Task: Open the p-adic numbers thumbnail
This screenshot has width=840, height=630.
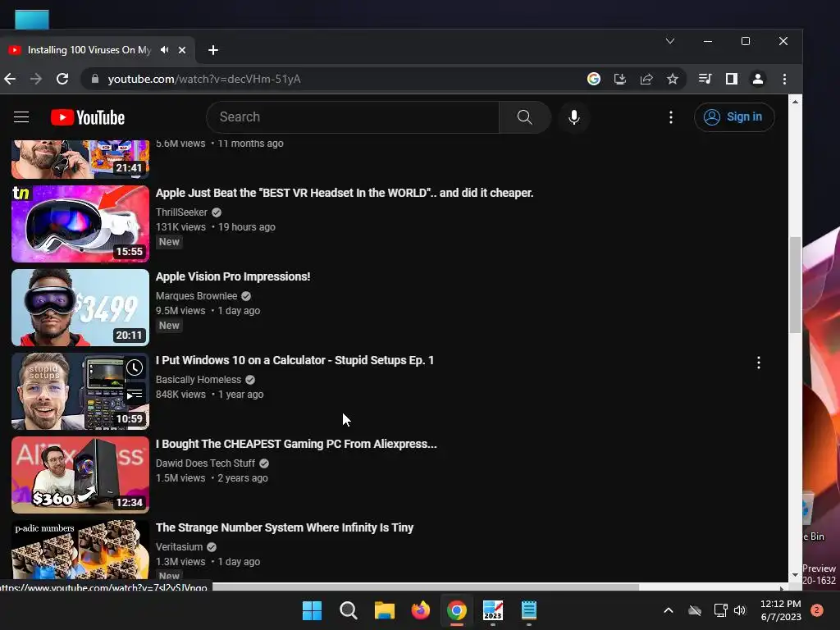Action: (80, 550)
